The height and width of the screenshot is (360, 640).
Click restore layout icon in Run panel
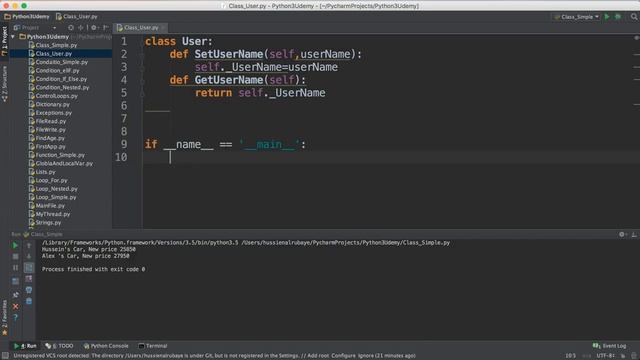(15, 281)
